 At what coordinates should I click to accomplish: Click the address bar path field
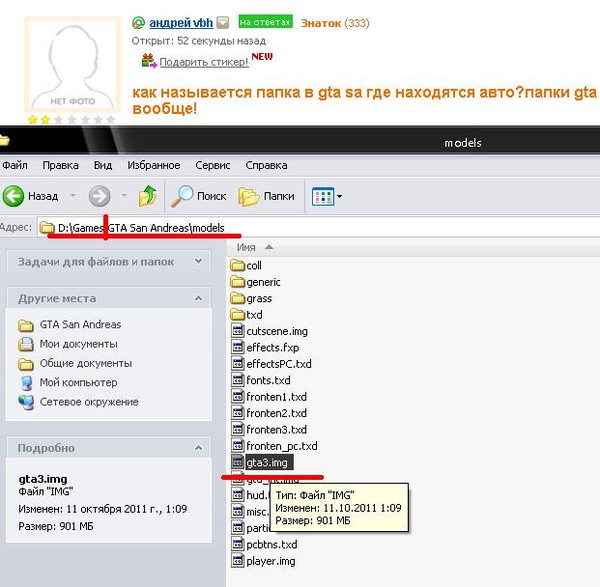click(318, 228)
